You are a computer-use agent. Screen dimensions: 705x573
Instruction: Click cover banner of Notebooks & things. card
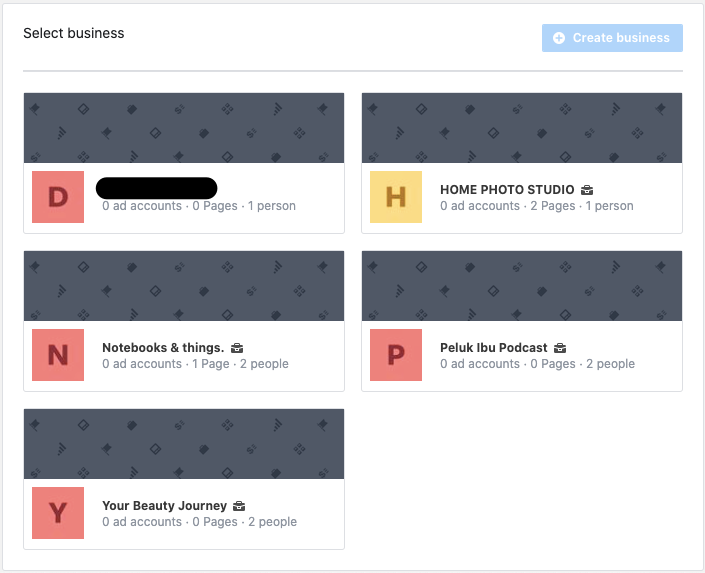(x=184, y=286)
